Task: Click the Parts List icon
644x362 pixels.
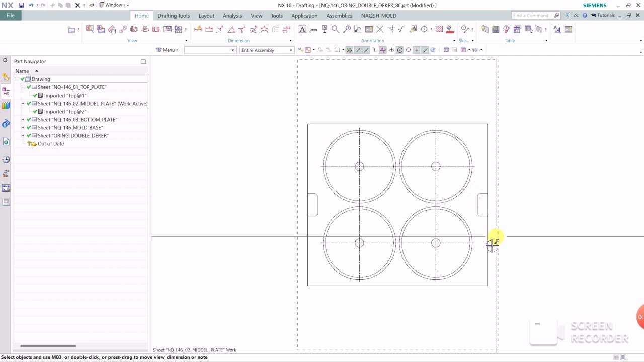Action: tap(496, 29)
